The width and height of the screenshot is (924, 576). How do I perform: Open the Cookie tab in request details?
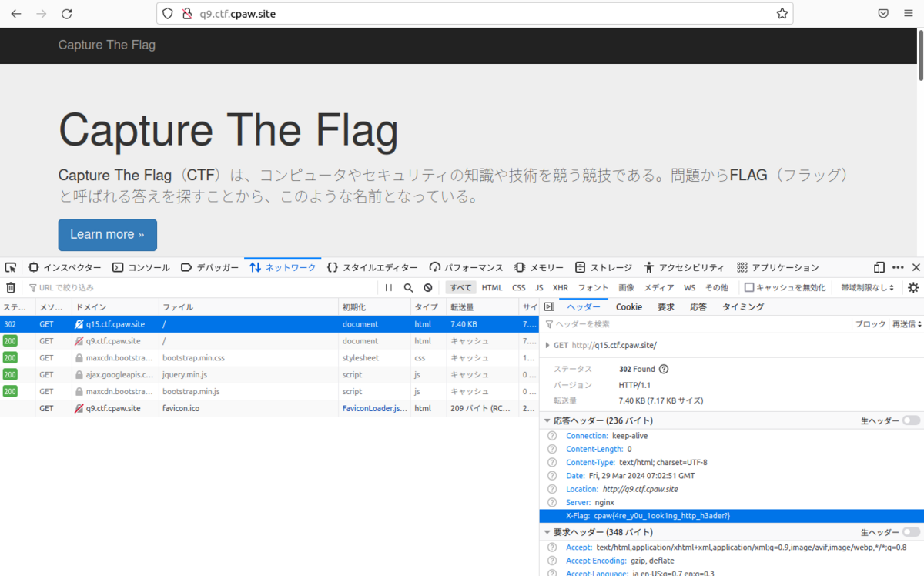click(x=628, y=306)
